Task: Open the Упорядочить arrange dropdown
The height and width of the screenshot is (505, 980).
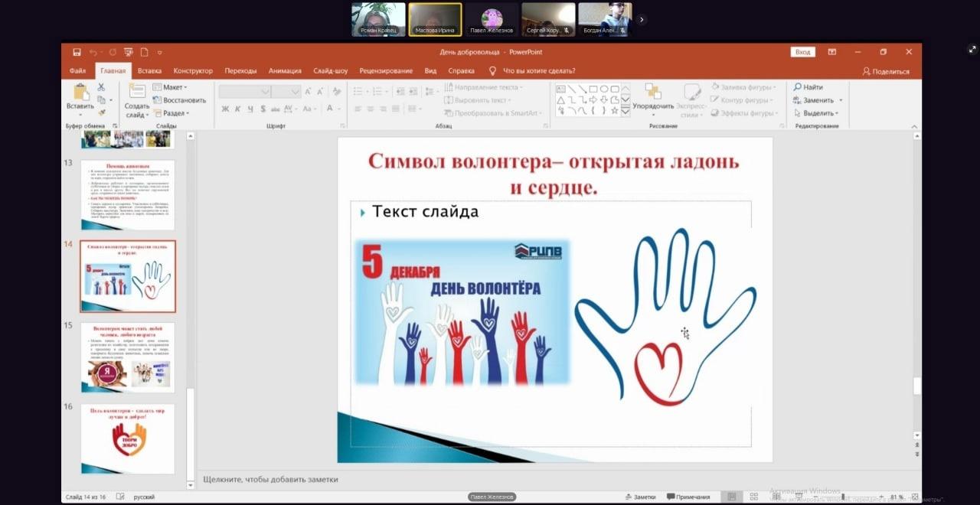Action: click(653, 106)
